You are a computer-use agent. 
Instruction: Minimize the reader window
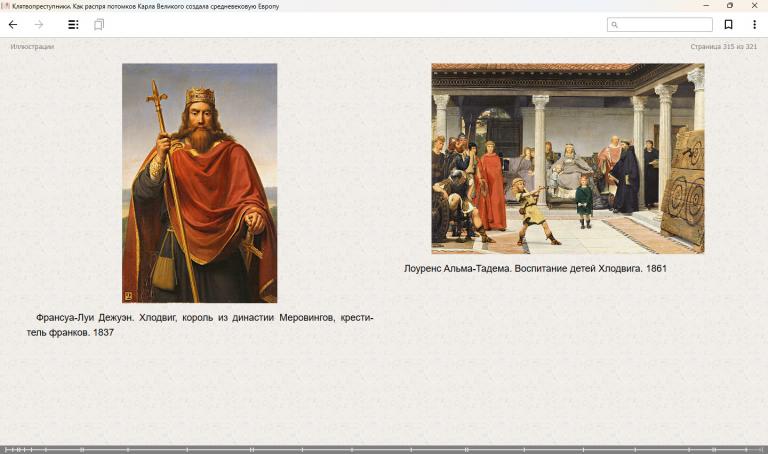pyautogui.click(x=706, y=5)
